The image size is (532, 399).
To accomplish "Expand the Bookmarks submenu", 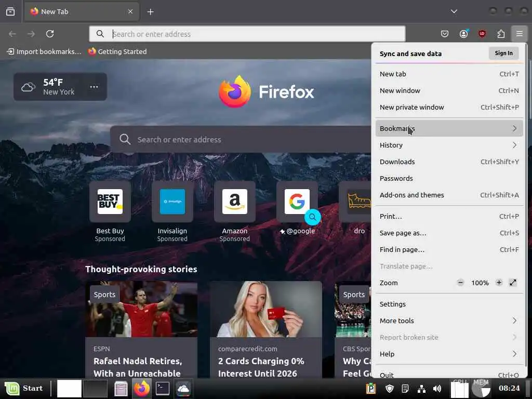I will point(449,129).
